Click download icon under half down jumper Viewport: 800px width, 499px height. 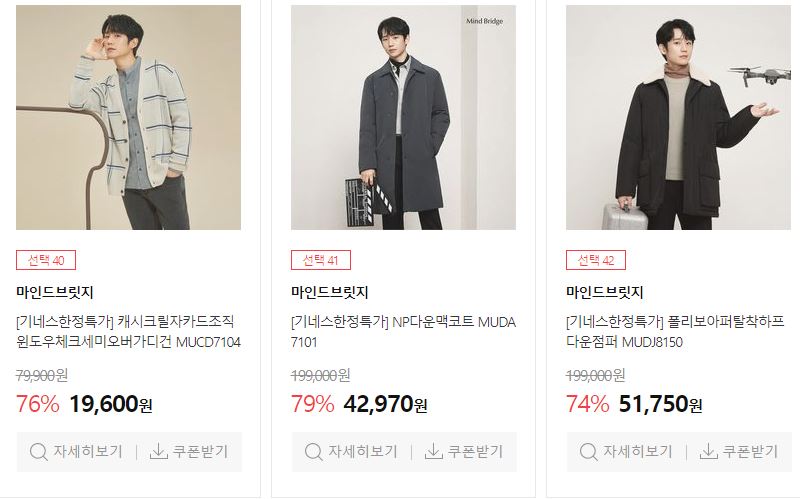[709, 451]
